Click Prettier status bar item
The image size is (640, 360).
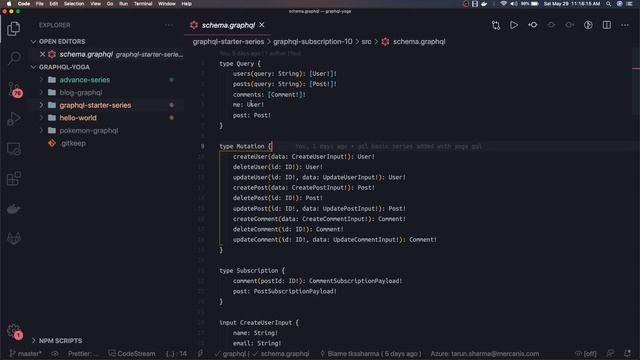tap(83, 353)
